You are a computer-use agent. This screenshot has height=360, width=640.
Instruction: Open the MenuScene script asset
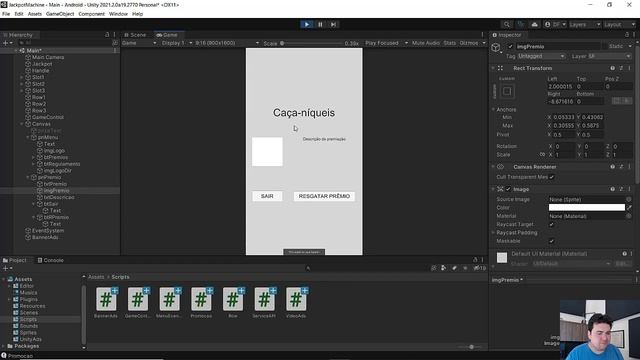coord(169,302)
